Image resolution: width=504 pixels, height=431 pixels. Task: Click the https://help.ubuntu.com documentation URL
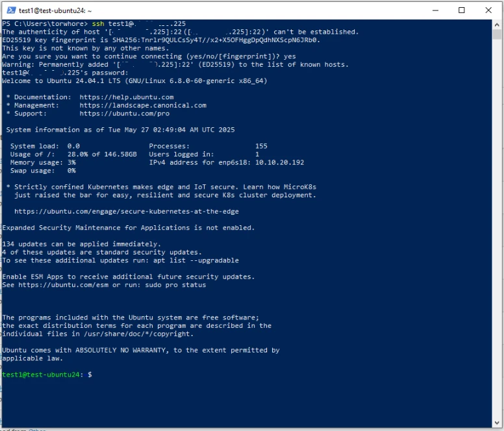(x=127, y=97)
